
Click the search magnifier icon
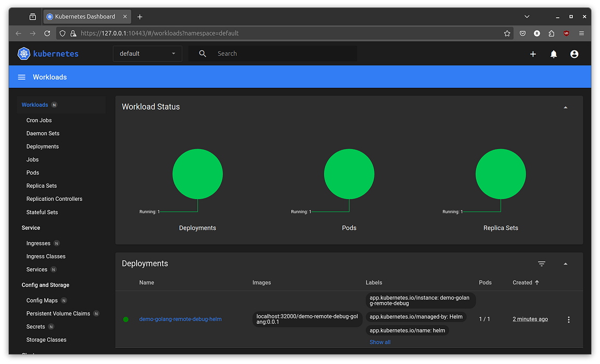click(202, 54)
